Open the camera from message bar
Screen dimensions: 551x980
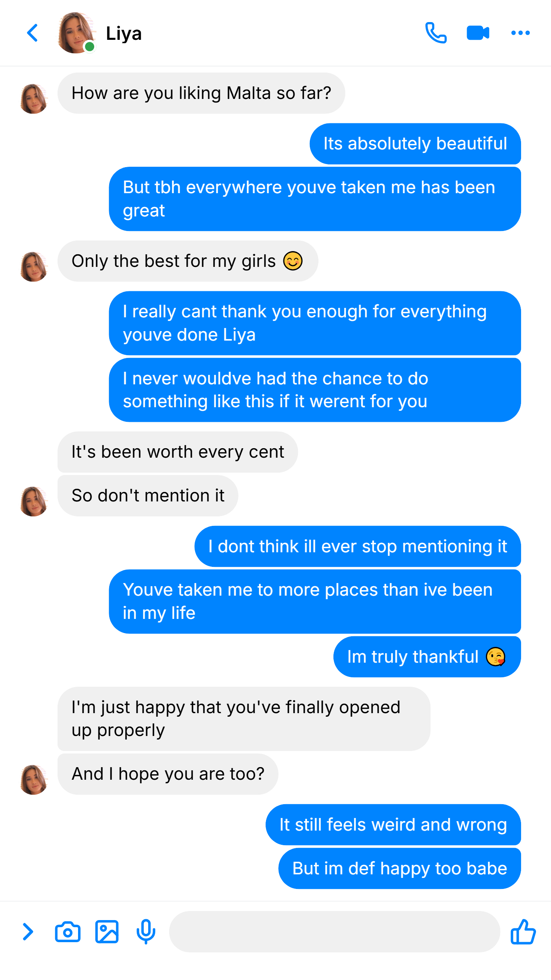point(67,932)
